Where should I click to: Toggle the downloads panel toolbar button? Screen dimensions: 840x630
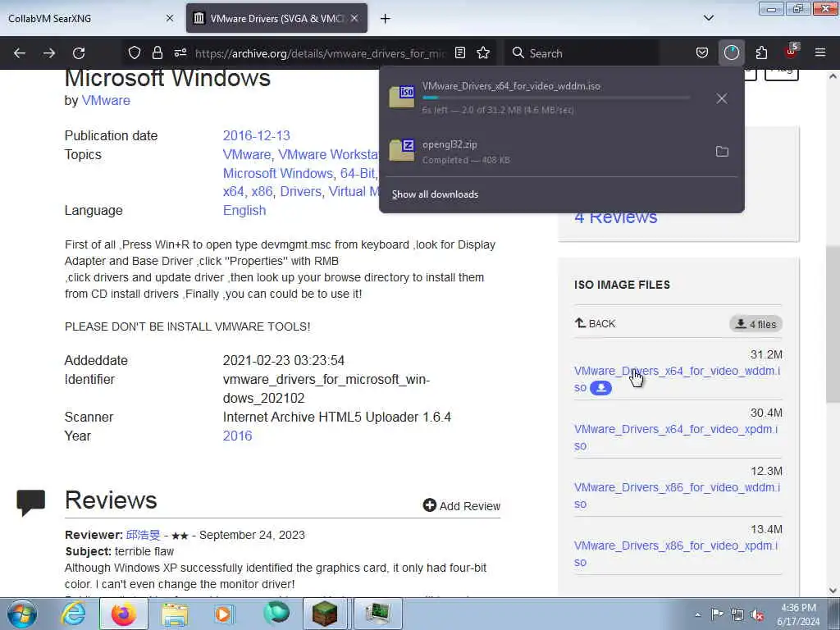point(731,52)
